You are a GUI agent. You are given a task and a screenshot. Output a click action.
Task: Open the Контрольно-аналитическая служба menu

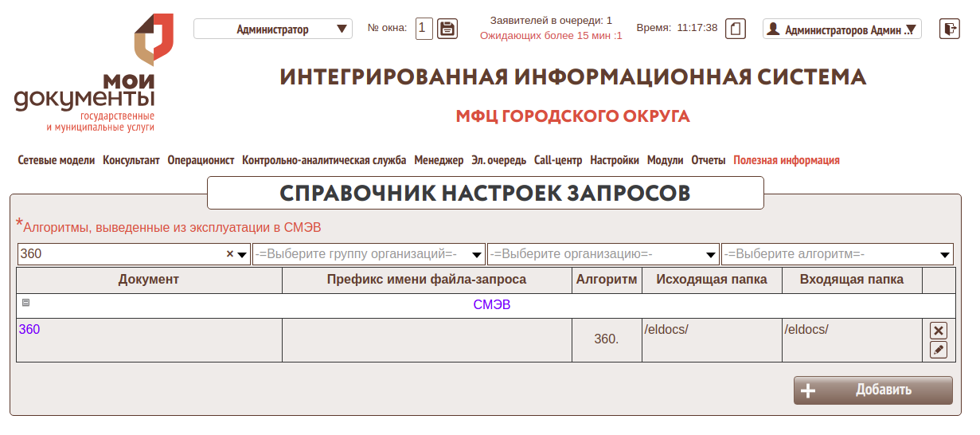tap(324, 160)
